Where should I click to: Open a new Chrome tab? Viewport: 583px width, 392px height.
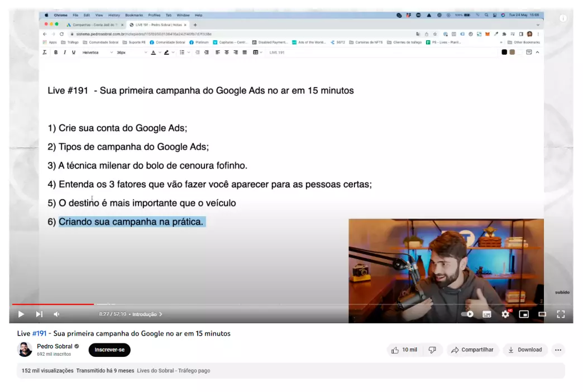195,25
